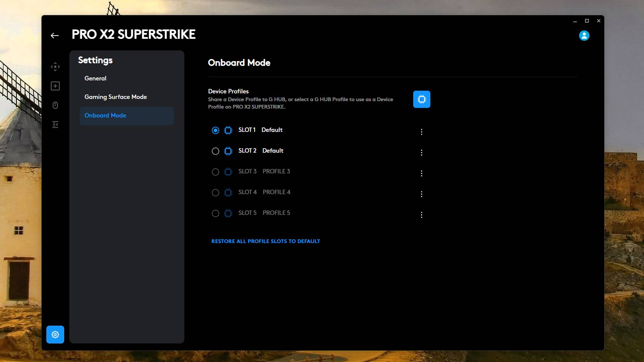Select the assignments d-pad icon in the sidebar
The image size is (644, 362).
pyautogui.click(x=55, y=66)
